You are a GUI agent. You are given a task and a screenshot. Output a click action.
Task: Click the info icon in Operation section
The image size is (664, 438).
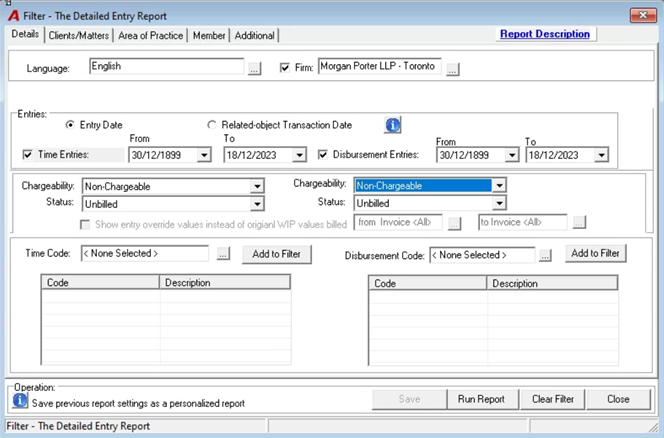click(x=19, y=400)
